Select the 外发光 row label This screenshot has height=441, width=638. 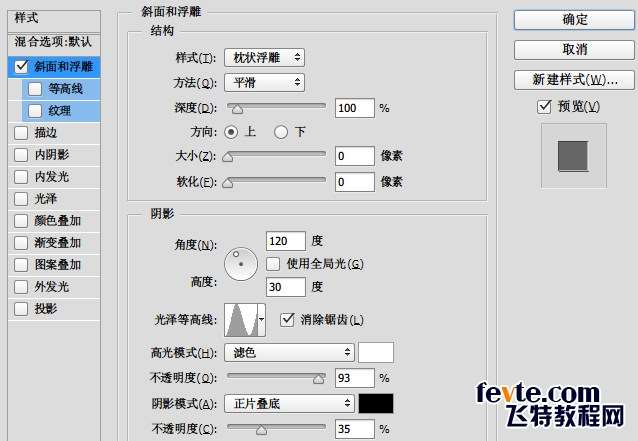(x=52, y=286)
